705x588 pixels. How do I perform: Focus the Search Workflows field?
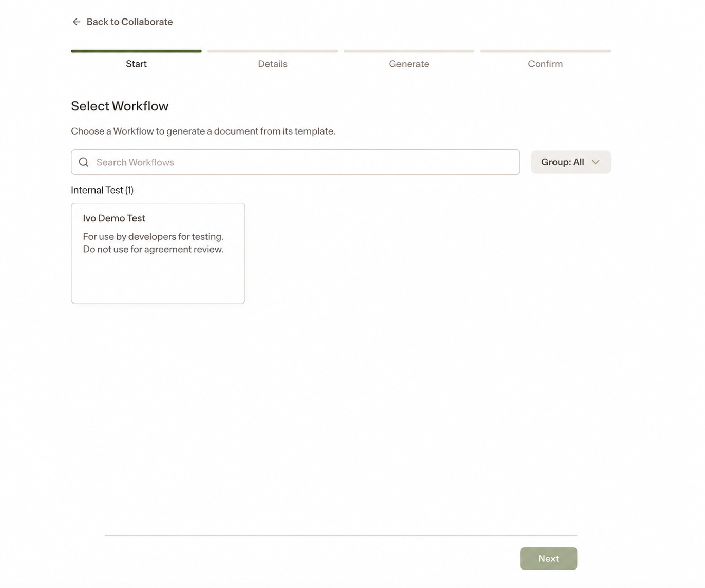click(295, 162)
